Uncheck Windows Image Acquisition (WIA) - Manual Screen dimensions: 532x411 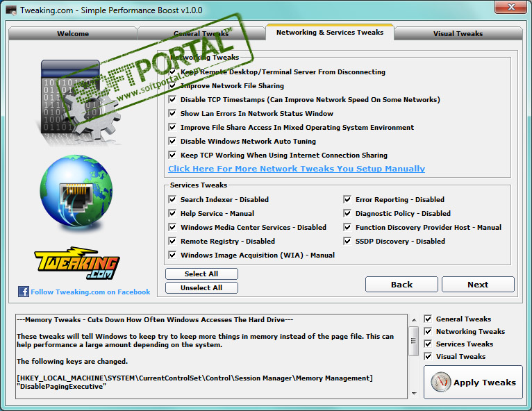coord(172,255)
